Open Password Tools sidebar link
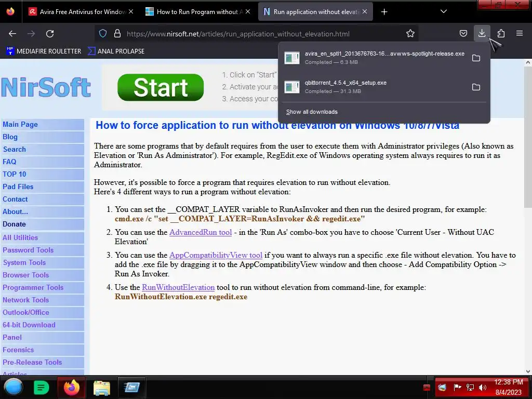Viewport: 532px width, 399px height. point(28,250)
